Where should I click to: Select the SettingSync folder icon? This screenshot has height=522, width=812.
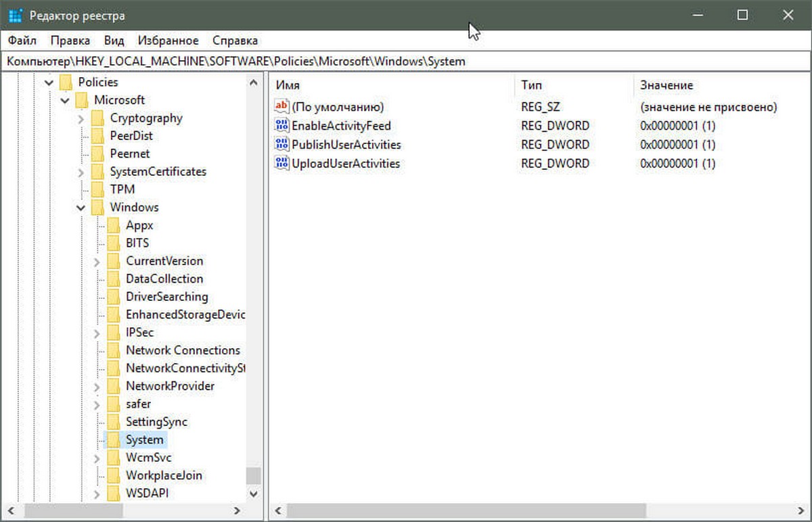114,422
